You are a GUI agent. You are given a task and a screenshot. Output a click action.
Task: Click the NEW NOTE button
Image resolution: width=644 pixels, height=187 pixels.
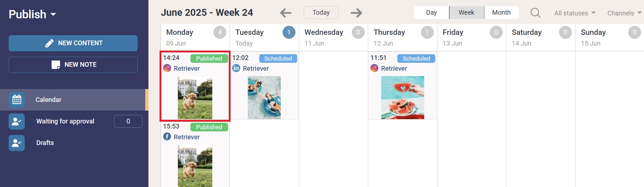click(x=73, y=65)
